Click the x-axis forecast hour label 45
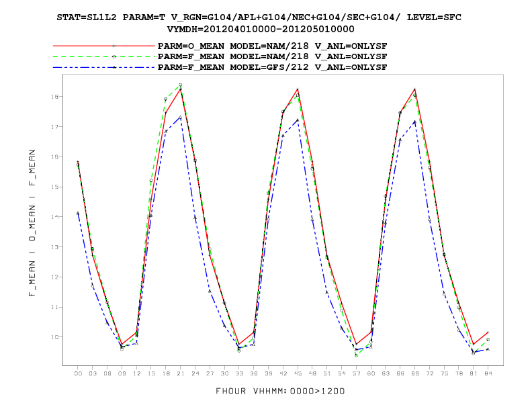532x411 pixels. click(298, 373)
